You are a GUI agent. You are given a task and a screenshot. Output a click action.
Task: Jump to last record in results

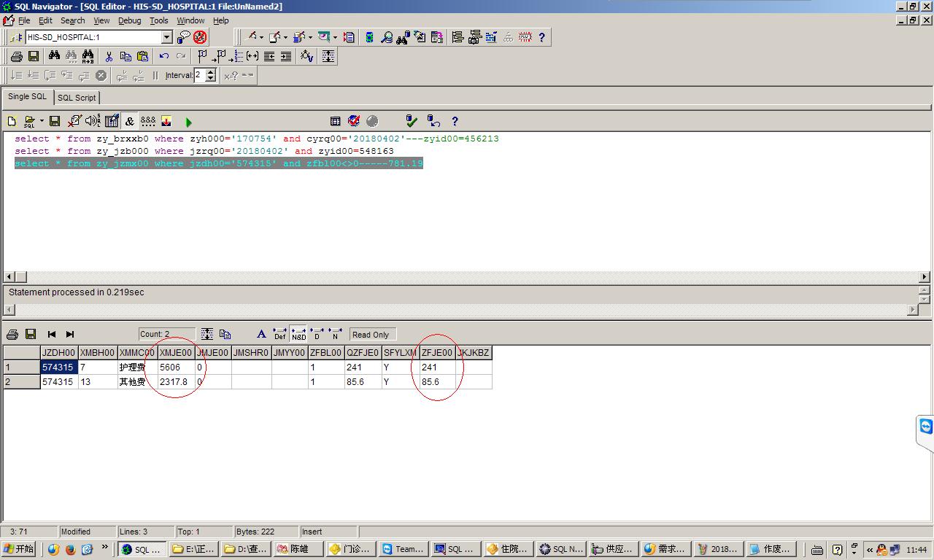[70, 334]
